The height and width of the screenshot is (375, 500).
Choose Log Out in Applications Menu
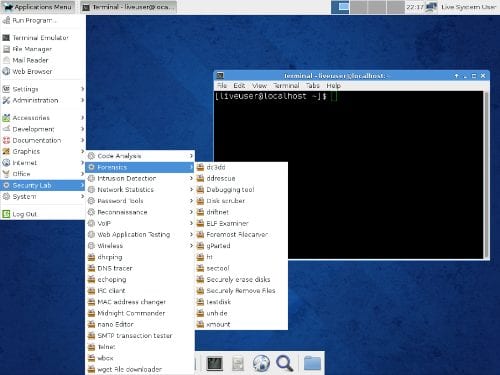(x=43, y=214)
